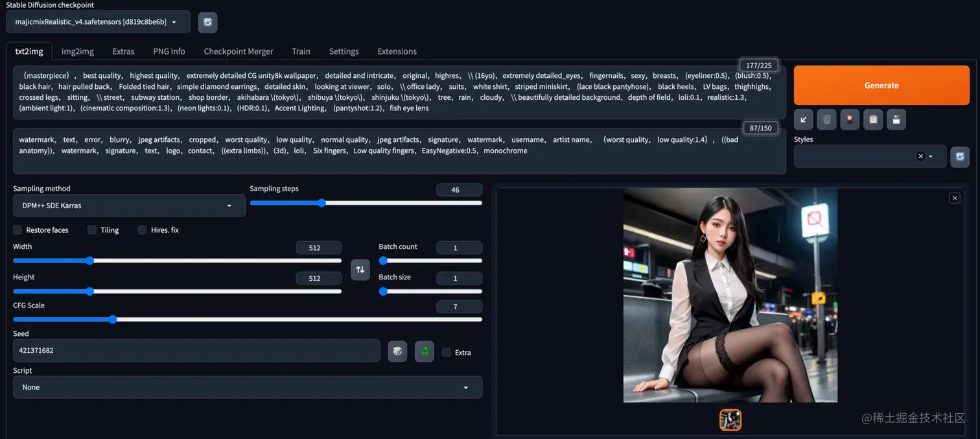Click the Batch size value field
The image size is (980, 439).
[x=459, y=278]
